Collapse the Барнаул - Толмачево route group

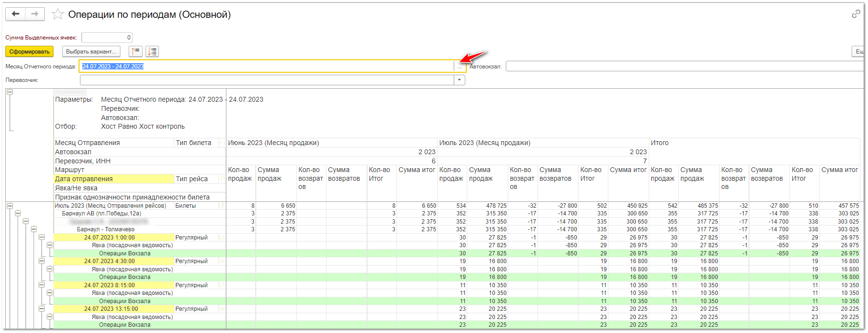click(34, 229)
